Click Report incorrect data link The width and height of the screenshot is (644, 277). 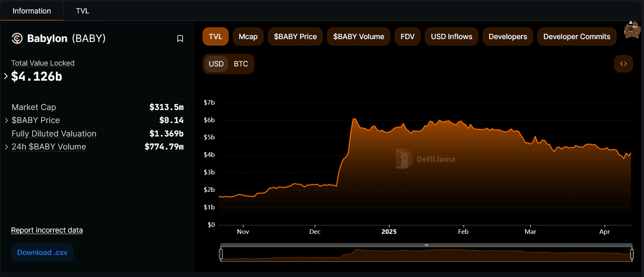pyautogui.click(x=47, y=230)
